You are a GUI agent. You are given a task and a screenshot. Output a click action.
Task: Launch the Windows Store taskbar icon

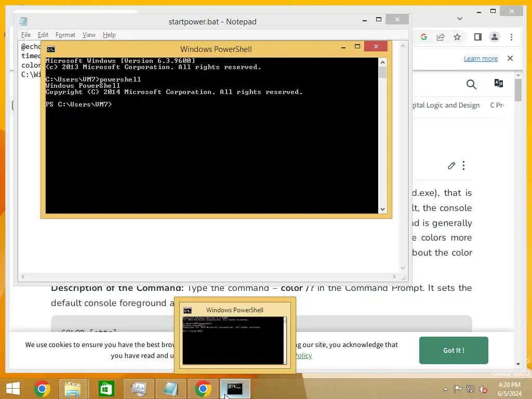tap(106, 389)
